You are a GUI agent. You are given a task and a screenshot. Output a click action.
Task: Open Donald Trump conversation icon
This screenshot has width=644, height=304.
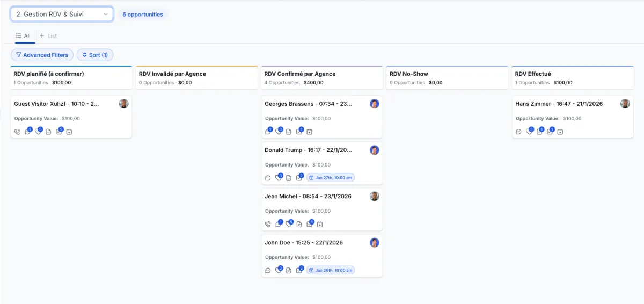pyautogui.click(x=268, y=178)
